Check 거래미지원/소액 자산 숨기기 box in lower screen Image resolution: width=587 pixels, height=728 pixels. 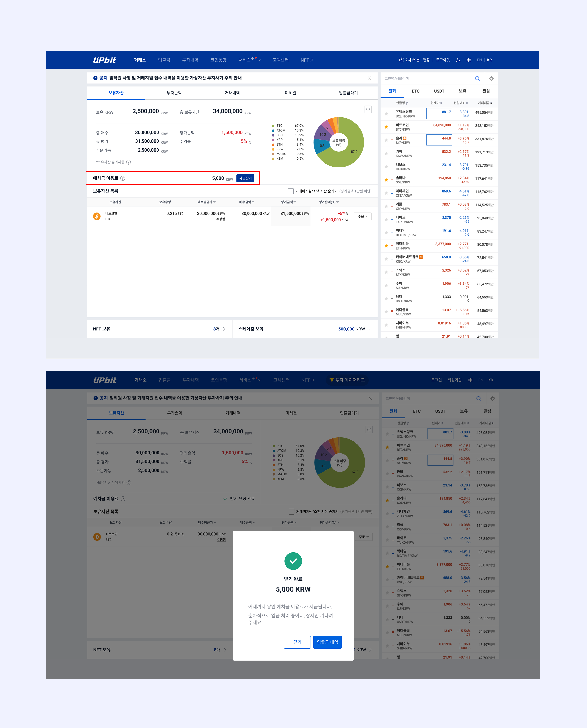pos(291,511)
